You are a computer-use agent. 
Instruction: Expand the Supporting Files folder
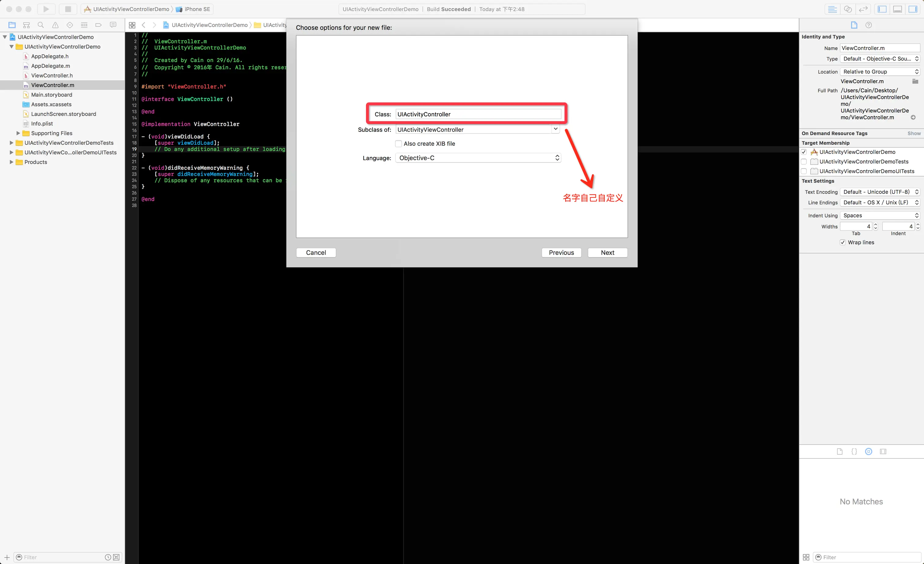click(x=18, y=133)
